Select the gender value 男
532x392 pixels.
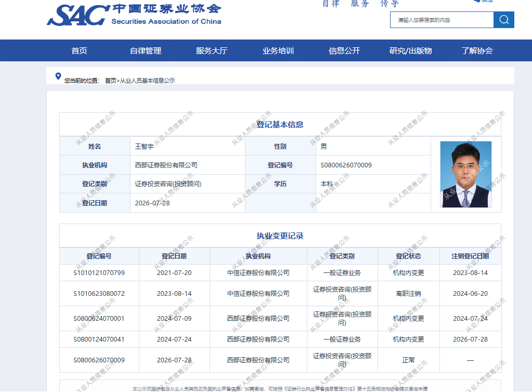(x=323, y=147)
